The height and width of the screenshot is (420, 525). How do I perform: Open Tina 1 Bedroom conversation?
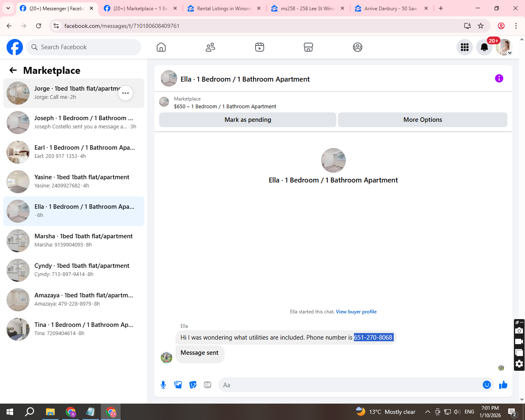(x=74, y=329)
